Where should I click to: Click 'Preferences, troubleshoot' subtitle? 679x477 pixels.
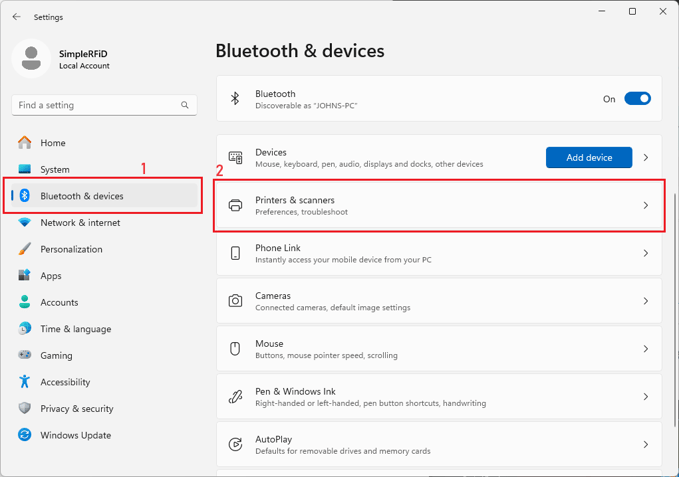click(301, 212)
